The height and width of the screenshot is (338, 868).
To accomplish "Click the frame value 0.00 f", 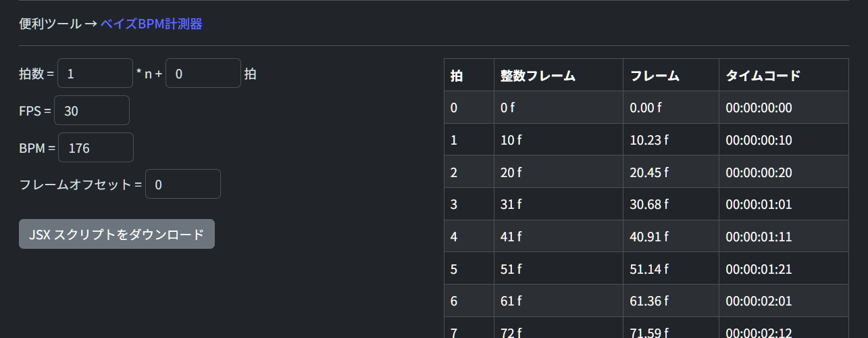I will point(646,107).
